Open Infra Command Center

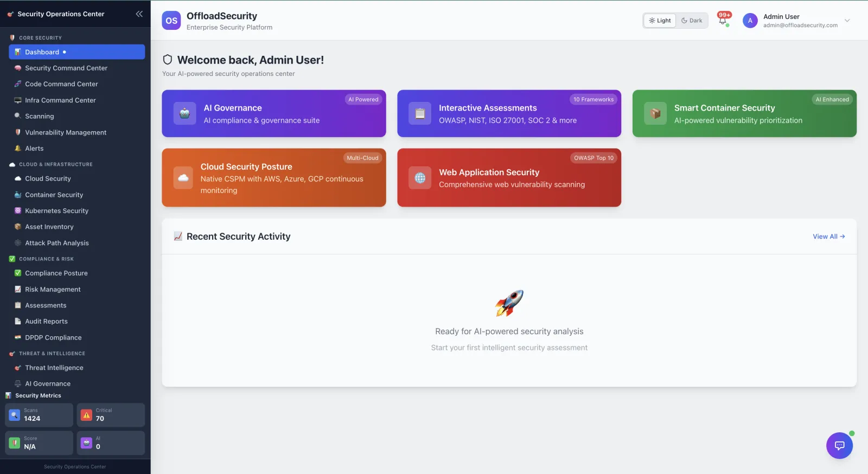click(x=77, y=100)
